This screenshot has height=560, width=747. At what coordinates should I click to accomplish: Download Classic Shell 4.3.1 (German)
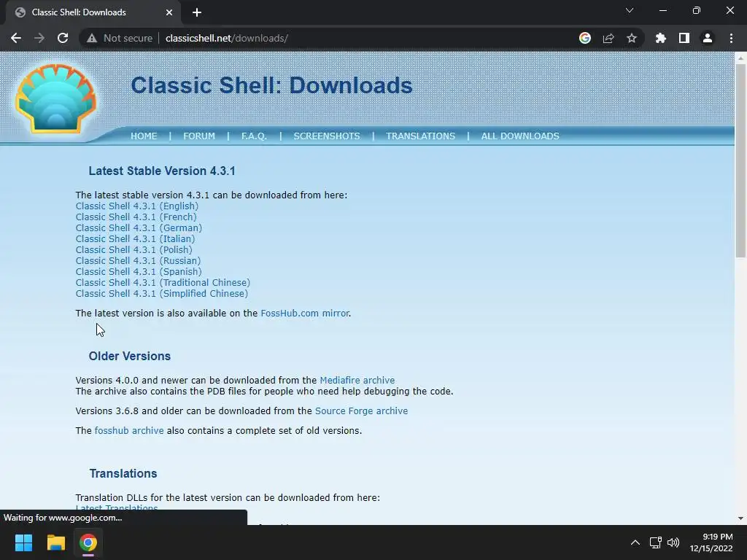coord(139,228)
